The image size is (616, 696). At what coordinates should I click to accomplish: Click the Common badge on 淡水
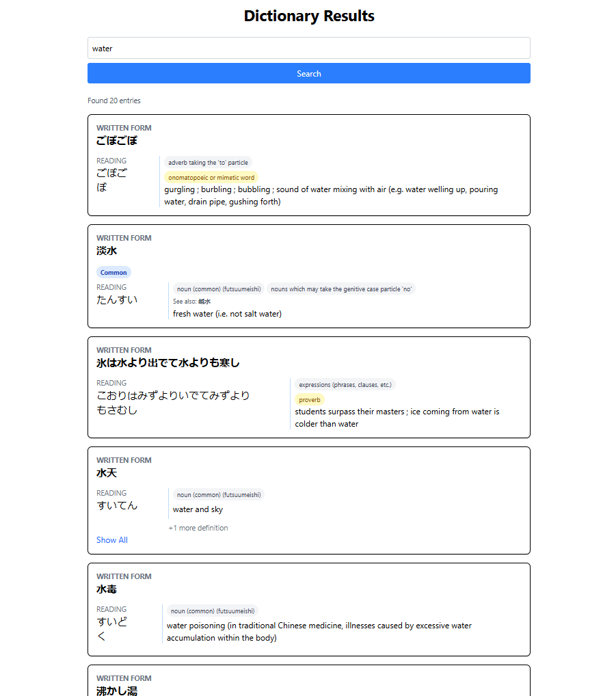pos(113,272)
